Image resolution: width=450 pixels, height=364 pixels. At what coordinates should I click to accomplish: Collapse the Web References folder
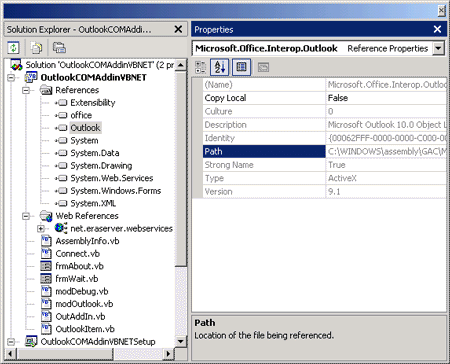pyautogui.click(x=26, y=216)
